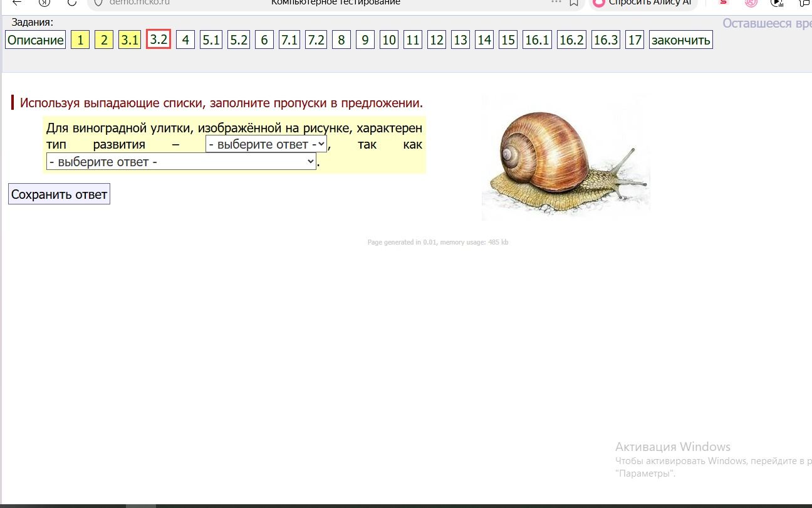This screenshot has height=508, width=812.
Task: Open the first 'выберите ответ' development type dropdown
Action: [x=266, y=144]
